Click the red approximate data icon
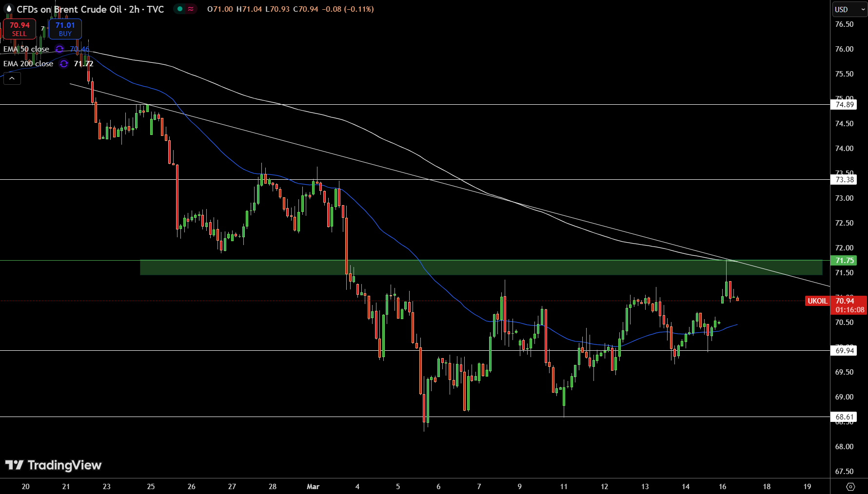The width and height of the screenshot is (868, 494). [191, 9]
